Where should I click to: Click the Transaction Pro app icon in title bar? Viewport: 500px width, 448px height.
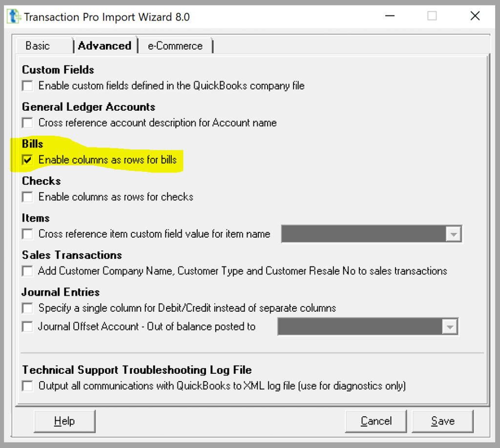coord(13,17)
